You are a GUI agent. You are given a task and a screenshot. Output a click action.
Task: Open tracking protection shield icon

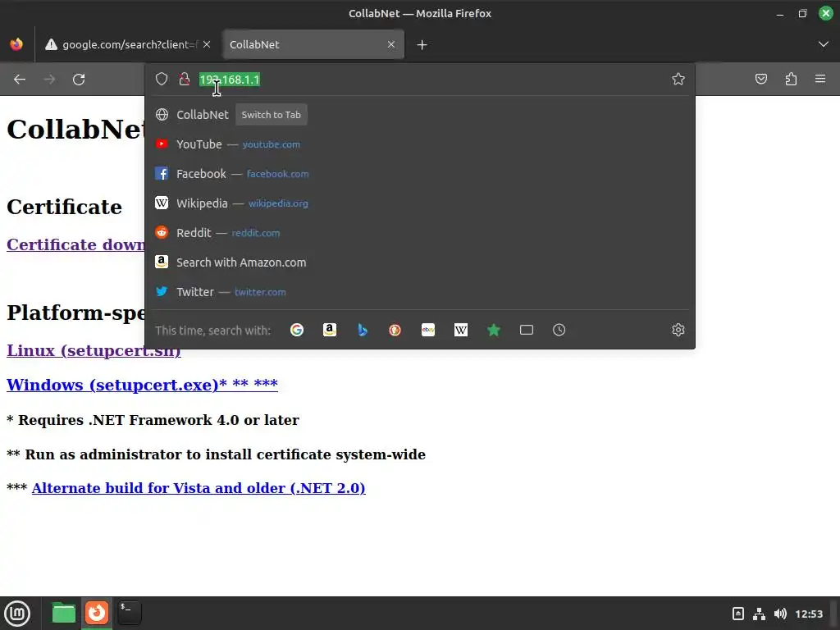[x=162, y=80]
